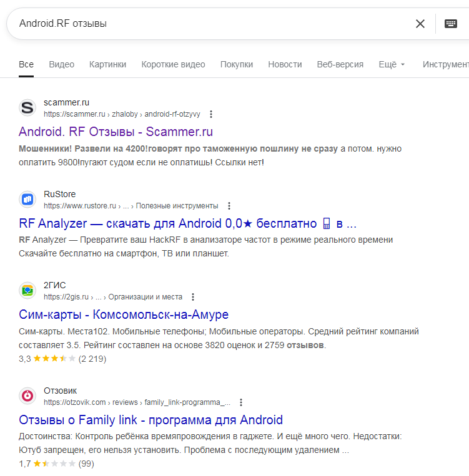The image size is (469, 476).
Task: Expand the Ещё dropdown menu
Action: click(x=392, y=64)
